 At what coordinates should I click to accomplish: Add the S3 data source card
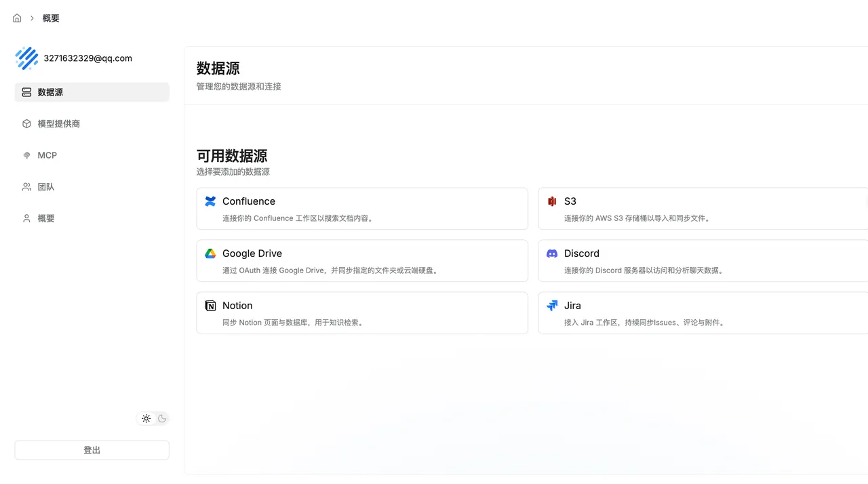703,209
